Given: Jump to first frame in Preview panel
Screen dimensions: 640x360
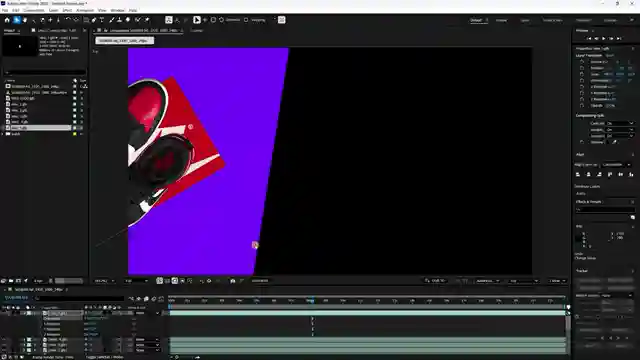Looking at the screenshot, I should pos(589,38).
